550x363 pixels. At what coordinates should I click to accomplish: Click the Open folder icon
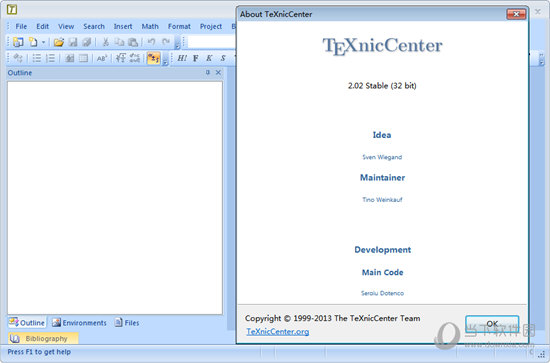(59, 42)
